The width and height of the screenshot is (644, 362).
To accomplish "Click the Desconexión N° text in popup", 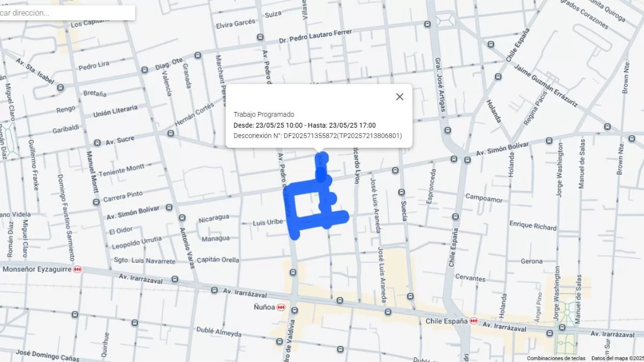I will [317, 136].
